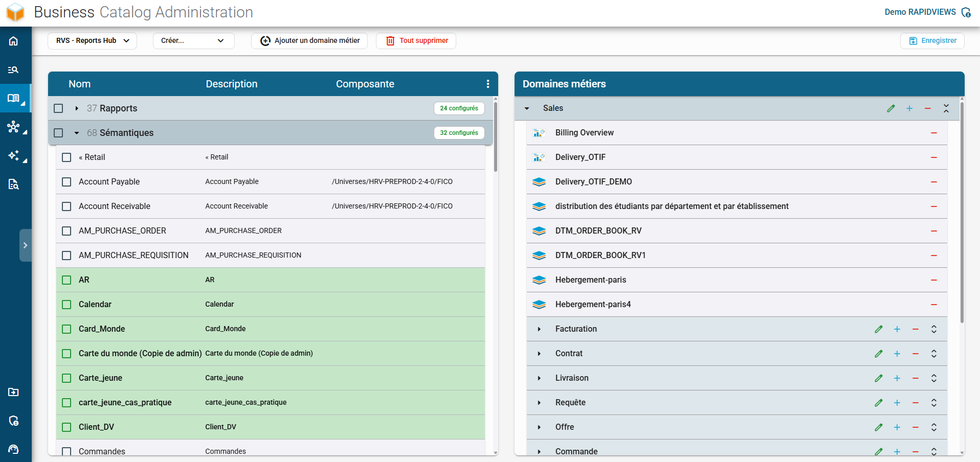This screenshot has width=980, height=462.
Task: Expand the Offre domain
Action: coord(539,427)
